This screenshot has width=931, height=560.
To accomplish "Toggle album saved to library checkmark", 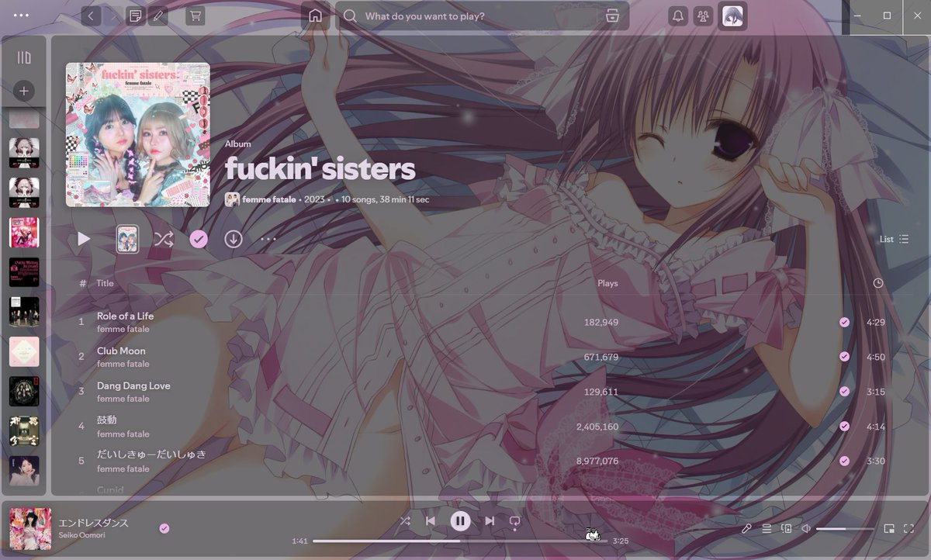I will click(199, 239).
